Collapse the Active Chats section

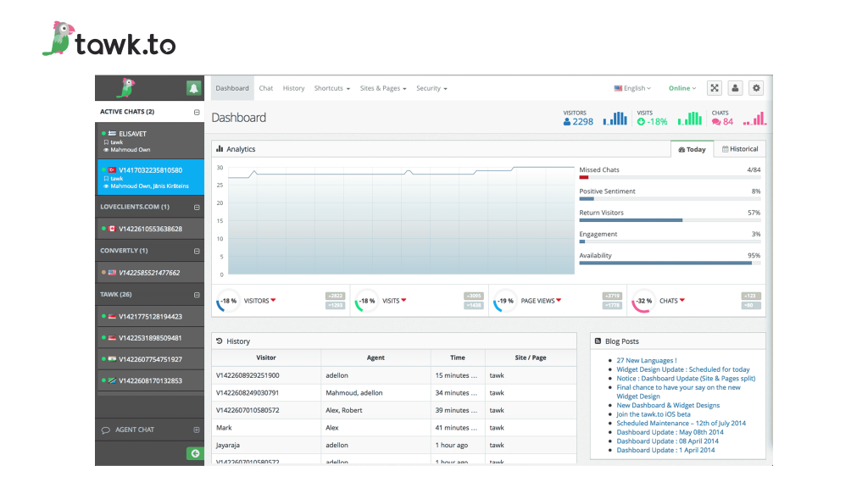[197, 112]
